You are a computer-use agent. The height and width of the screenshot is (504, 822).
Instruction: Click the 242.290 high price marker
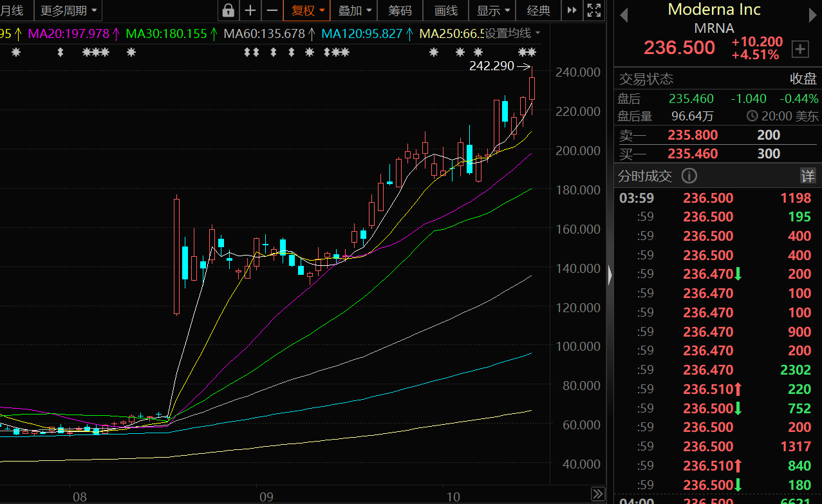tap(492, 66)
